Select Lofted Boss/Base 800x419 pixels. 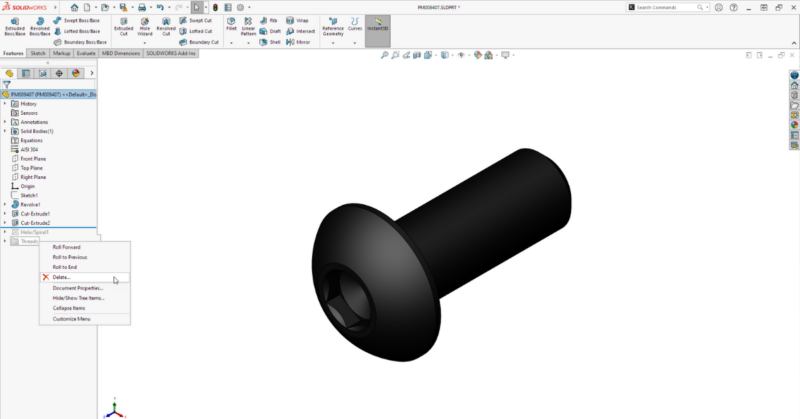click(76, 31)
